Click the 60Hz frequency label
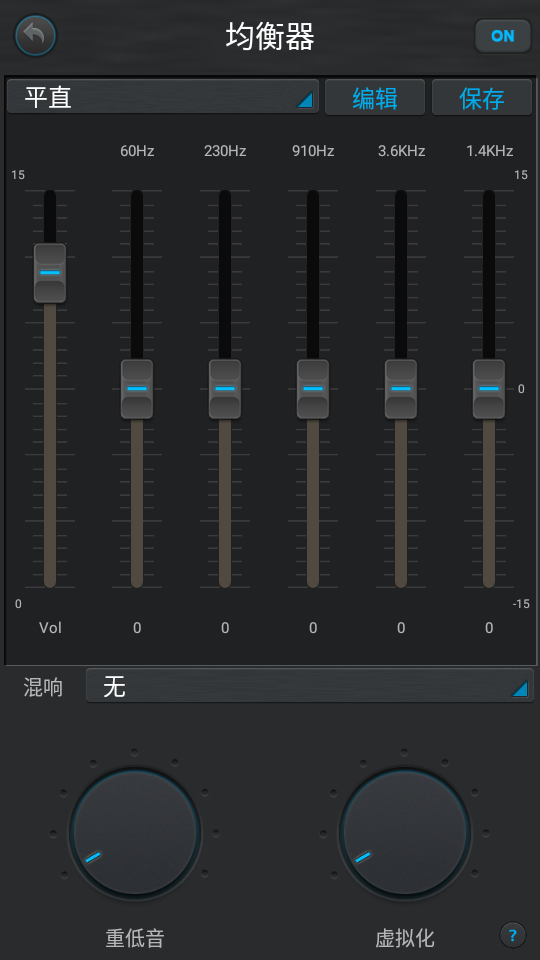 pos(137,151)
